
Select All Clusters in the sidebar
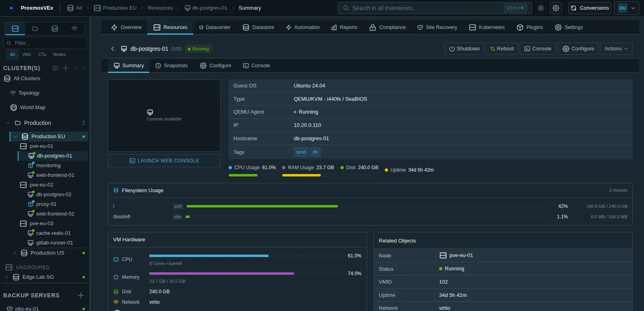[27, 79]
